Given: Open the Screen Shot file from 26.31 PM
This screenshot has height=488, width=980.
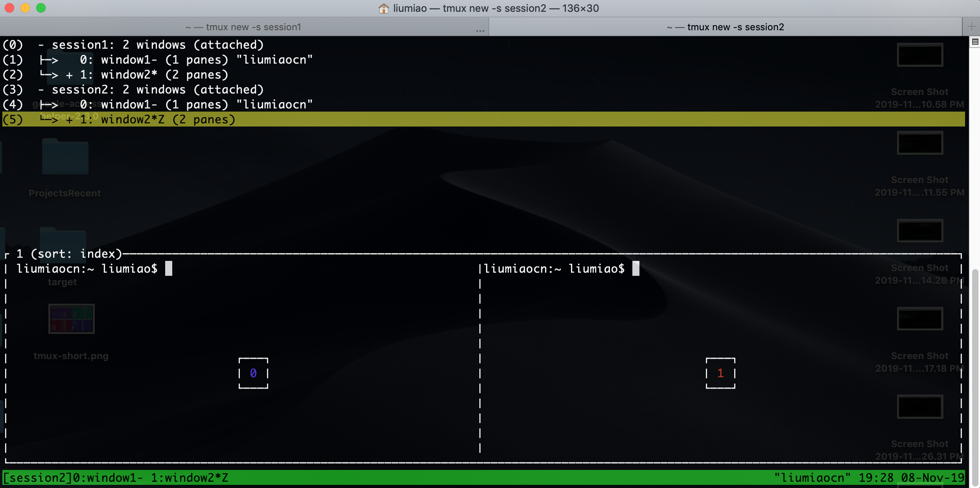Looking at the screenshot, I should pyautogui.click(x=920, y=407).
